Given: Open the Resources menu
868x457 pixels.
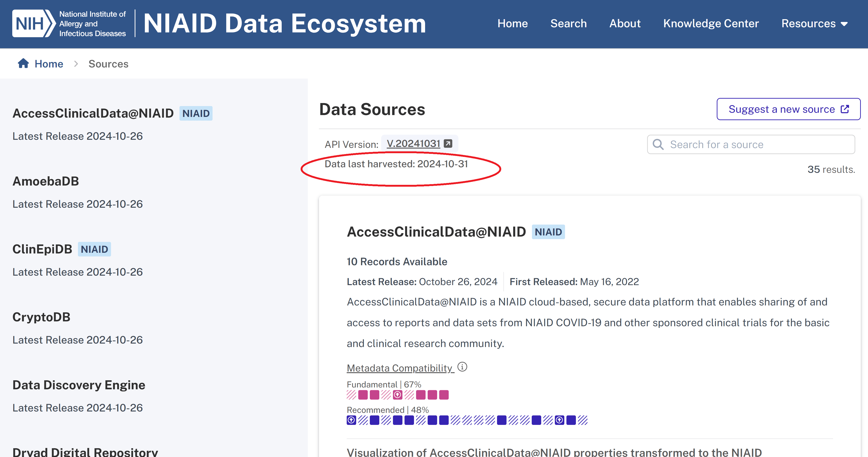Looking at the screenshot, I should tap(814, 24).
